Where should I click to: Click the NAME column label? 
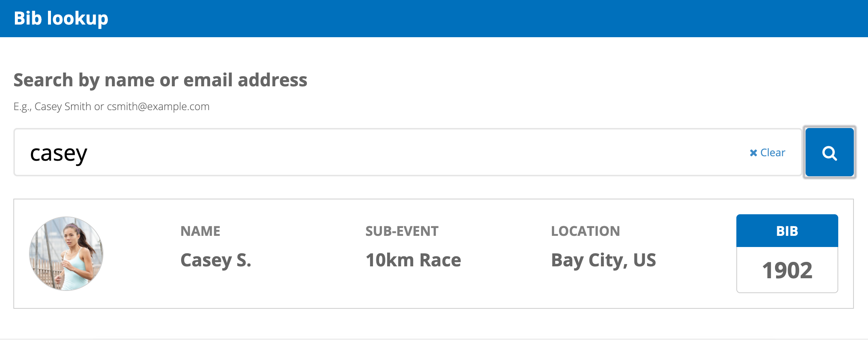click(x=200, y=231)
